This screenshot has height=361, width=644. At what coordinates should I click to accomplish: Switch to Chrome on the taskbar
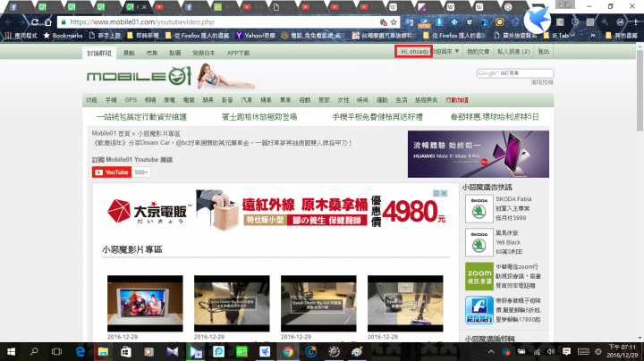pyautogui.click(x=288, y=351)
